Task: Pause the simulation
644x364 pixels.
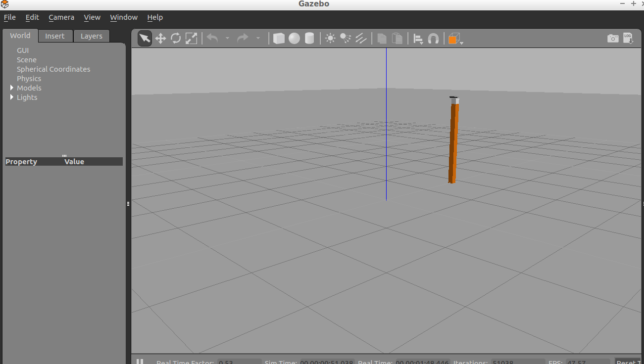Action: coord(140,362)
